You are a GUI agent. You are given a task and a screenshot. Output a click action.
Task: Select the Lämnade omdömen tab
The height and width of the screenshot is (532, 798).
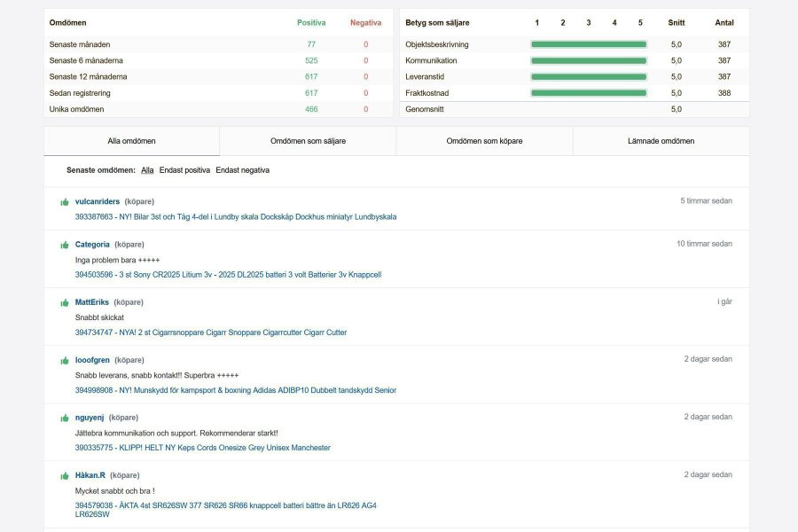661,141
